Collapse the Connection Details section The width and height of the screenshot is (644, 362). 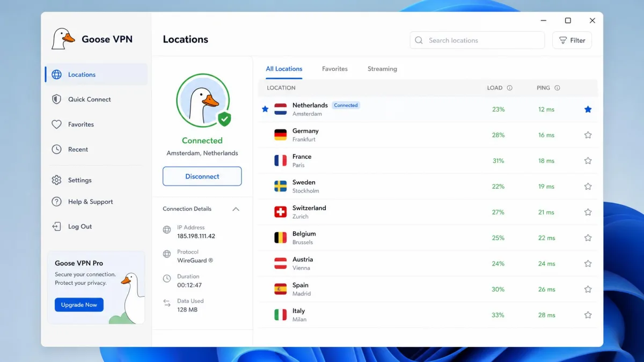(236, 209)
